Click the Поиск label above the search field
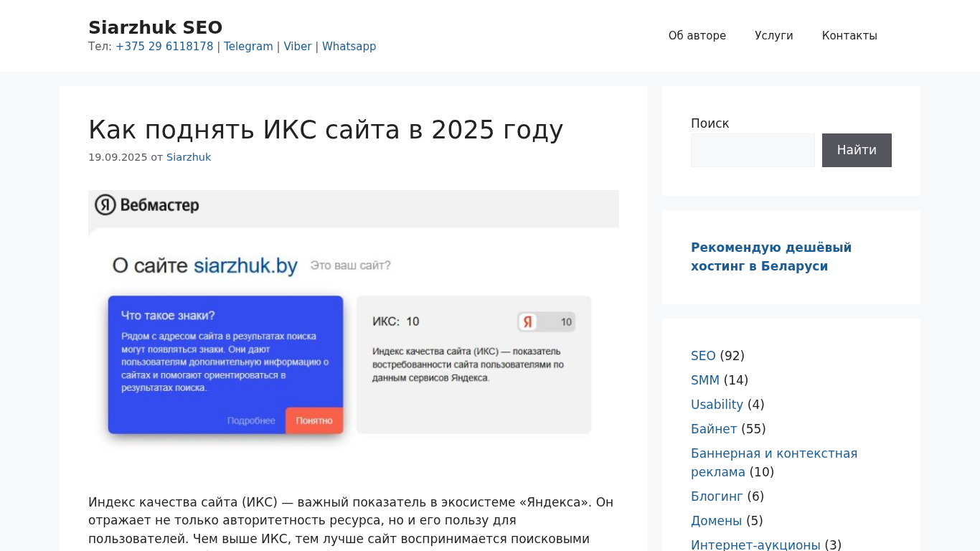The height and width of the screenshot is (551, 980). click(710, 123)
